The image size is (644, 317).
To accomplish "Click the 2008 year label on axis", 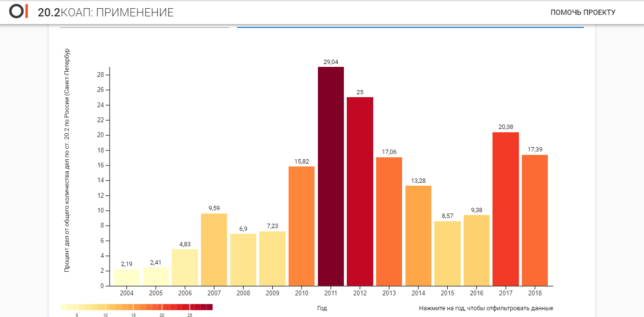I will coord(243,293).
